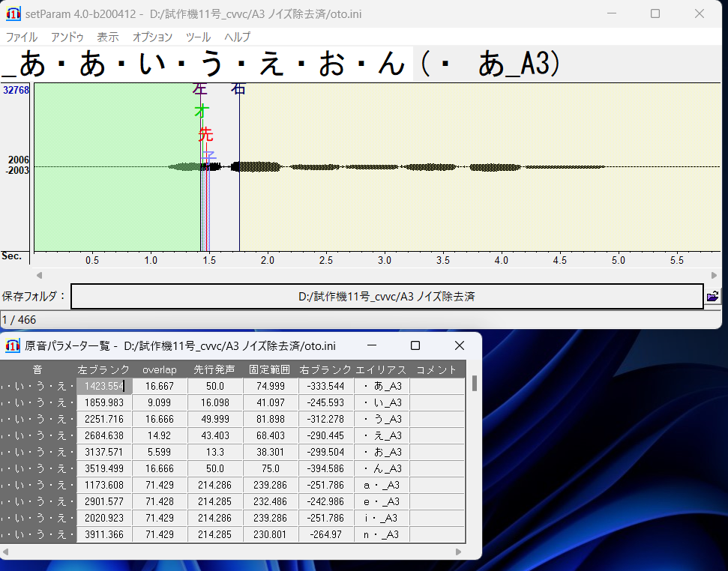Click the 右ブランク column header

coord(326,369)
